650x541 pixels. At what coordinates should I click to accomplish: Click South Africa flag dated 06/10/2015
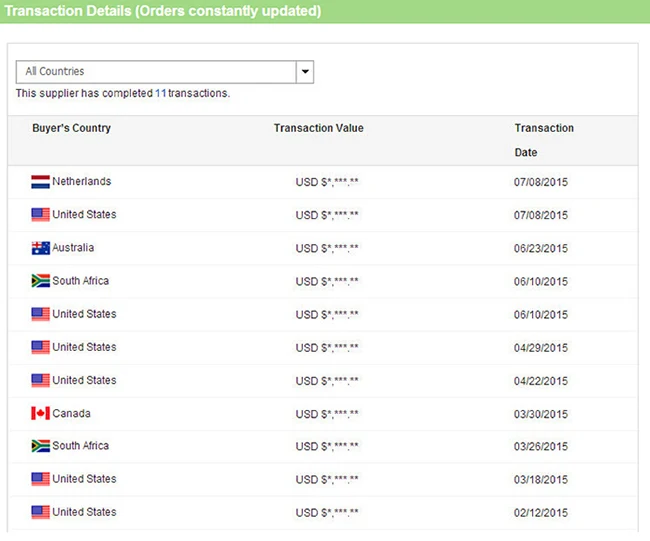click(40, 281)
